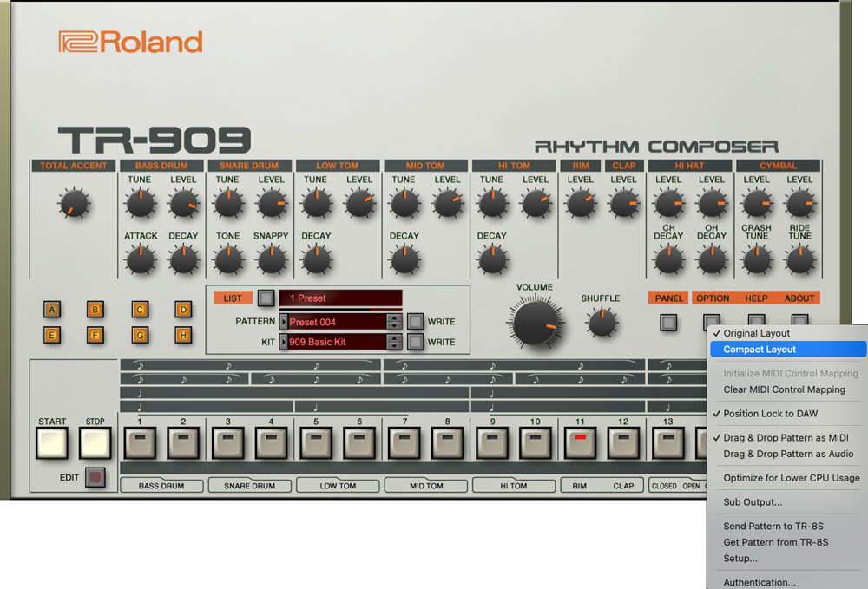The width and height of the screenshot is (868, 589).
Task: Select Drag & Drop Pattern as Audio
Action: 788,454
